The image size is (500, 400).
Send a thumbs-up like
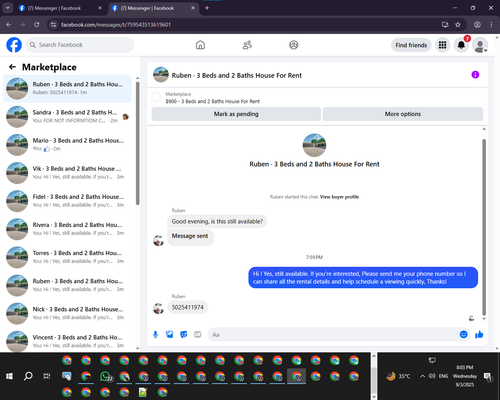pos(479,334)
